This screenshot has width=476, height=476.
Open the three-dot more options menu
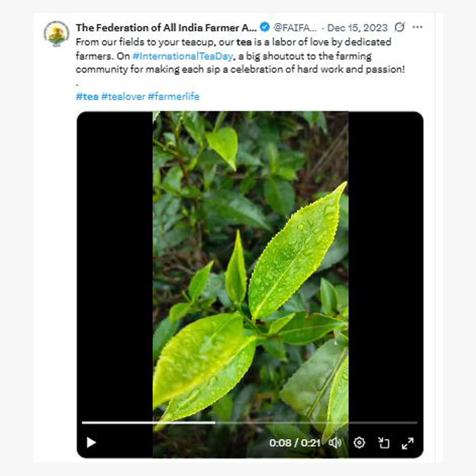click(x=417, y=27)
